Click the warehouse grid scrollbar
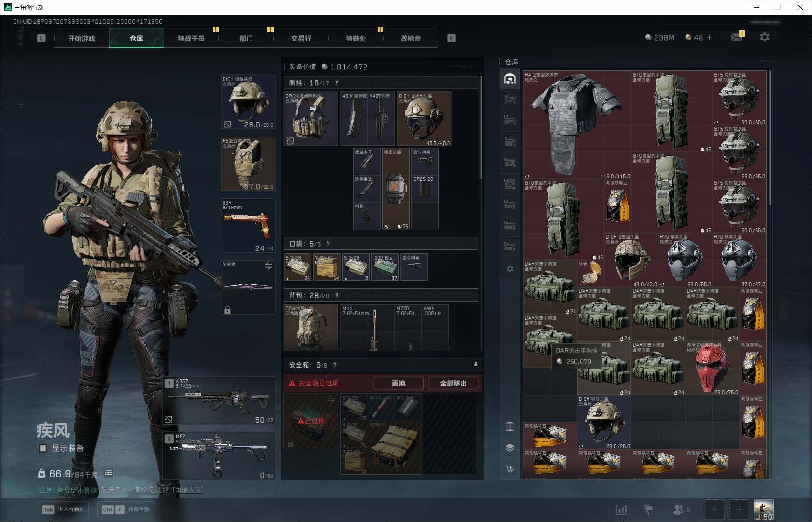Viewport: 812px width, 522px height. [770, 138]
